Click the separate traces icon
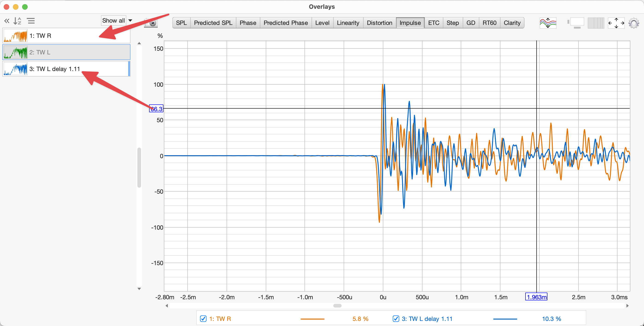 548,23
